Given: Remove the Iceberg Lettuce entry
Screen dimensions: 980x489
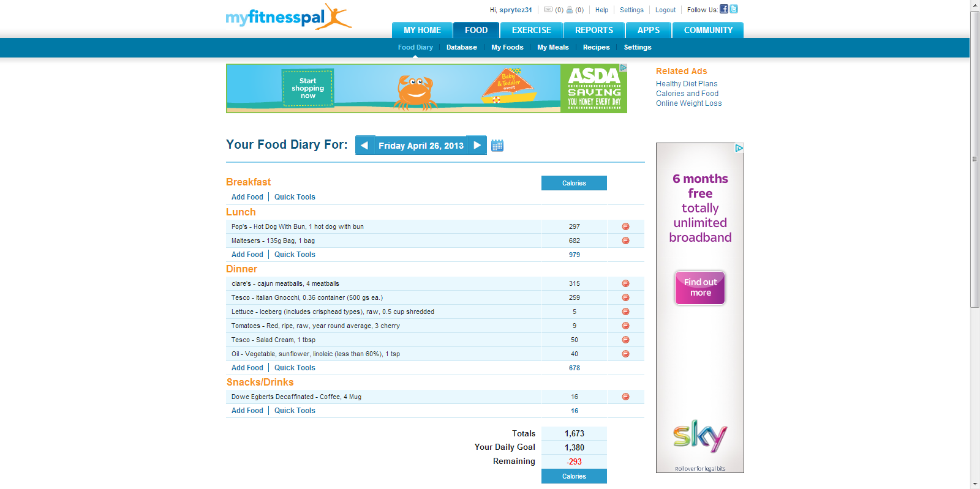Looking at the screenshot, I should 625,312.
